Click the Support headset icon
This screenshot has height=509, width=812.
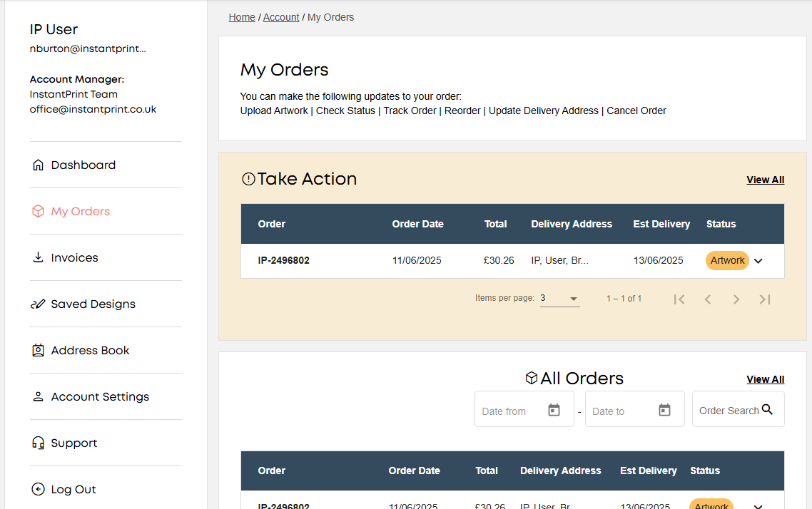[39, 443]
